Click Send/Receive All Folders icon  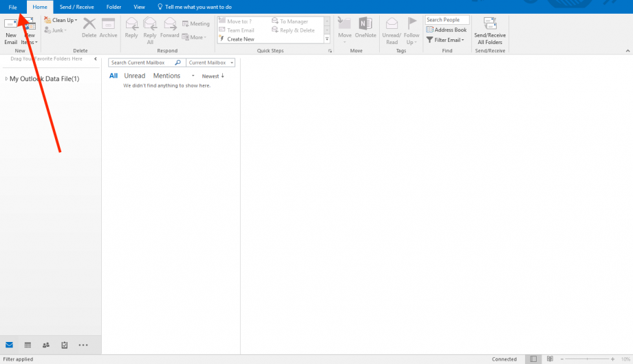(x=490, y=31)
